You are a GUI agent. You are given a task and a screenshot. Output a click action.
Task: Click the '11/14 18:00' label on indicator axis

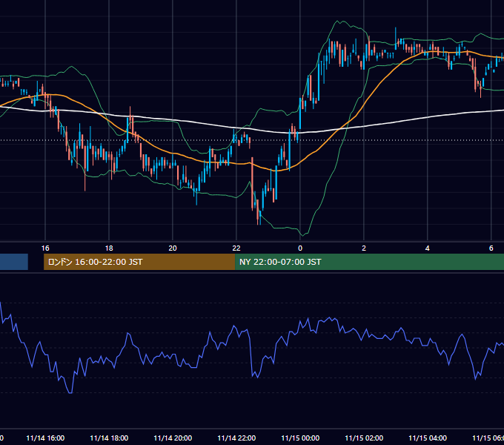click(x=109, y=438)
